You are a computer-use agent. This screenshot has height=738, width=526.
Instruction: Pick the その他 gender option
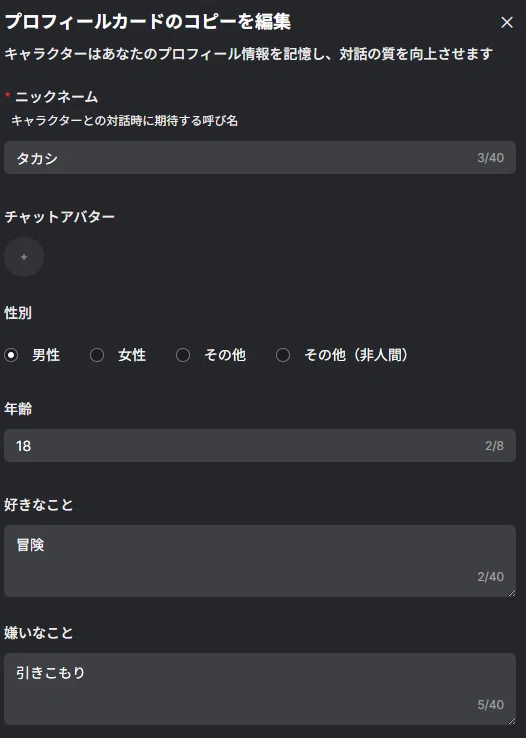pos(183,354)
